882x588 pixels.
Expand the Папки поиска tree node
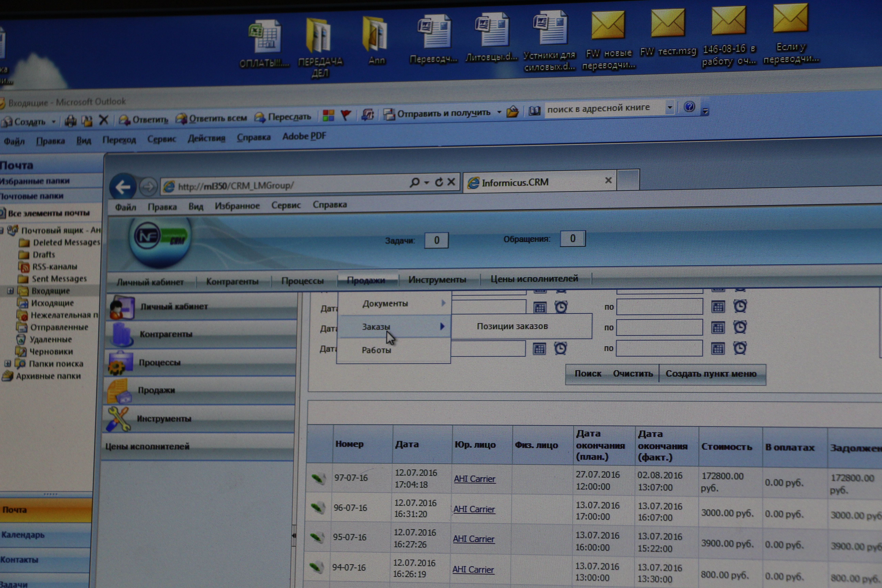pos(7,363)
